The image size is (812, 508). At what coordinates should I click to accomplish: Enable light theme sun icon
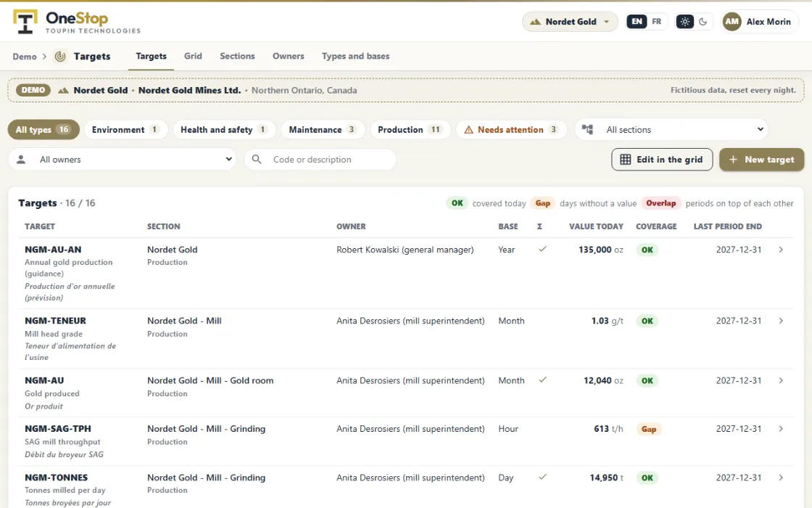tap(684, 22)
